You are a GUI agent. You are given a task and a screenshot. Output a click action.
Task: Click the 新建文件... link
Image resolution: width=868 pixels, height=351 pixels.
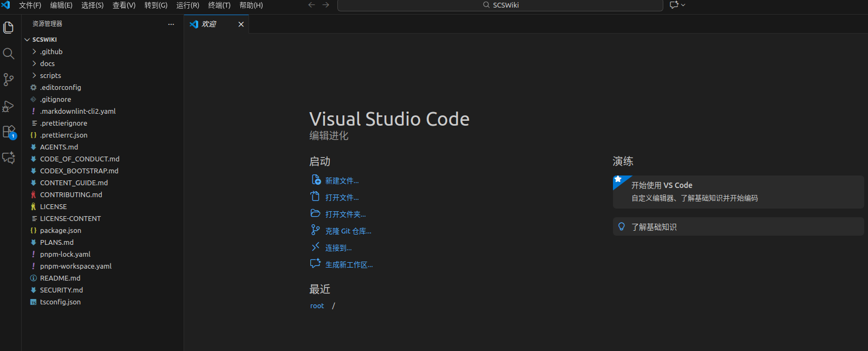[x=342, y=181]
